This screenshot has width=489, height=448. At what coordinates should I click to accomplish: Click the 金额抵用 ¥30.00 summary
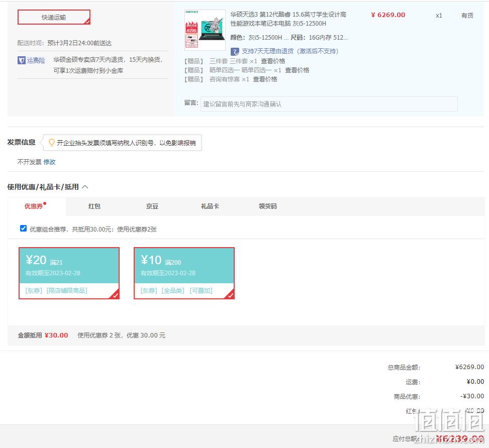(x=43, y=335)
